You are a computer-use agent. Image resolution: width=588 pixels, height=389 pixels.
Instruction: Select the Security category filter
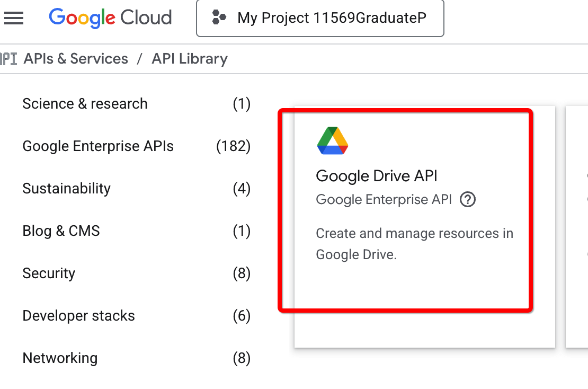coord(137,273)
